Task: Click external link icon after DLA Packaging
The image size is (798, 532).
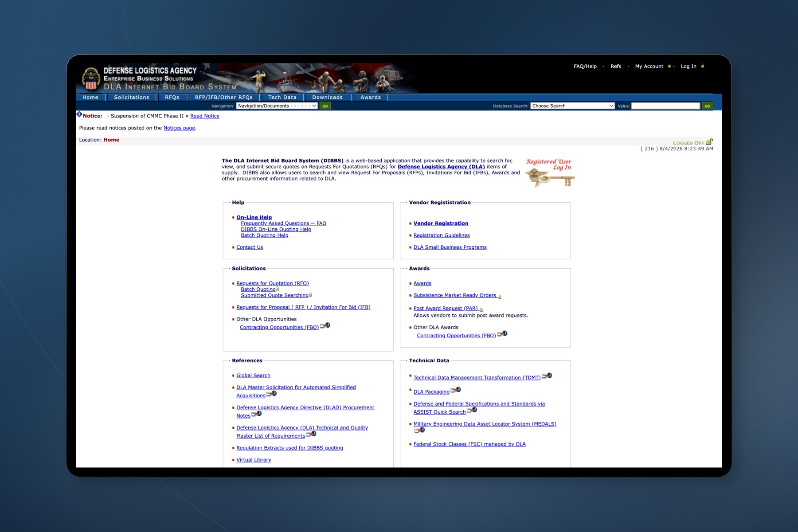Action: (456, 390)
